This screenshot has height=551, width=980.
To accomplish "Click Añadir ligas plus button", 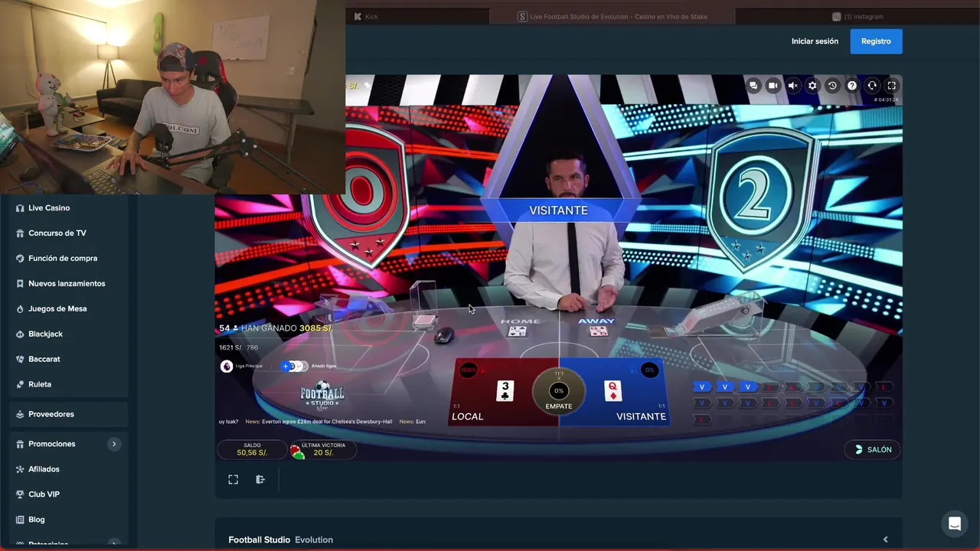I will [286, 366].
